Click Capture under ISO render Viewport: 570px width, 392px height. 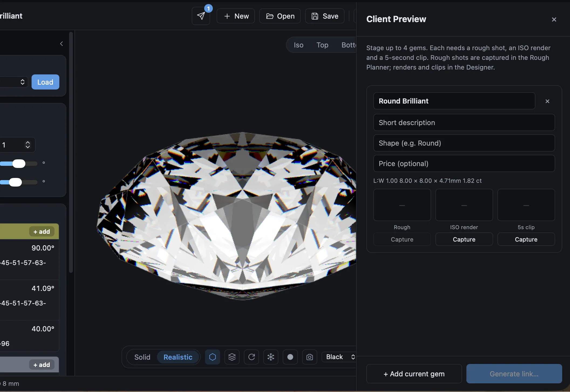click(x=464, y=239)
